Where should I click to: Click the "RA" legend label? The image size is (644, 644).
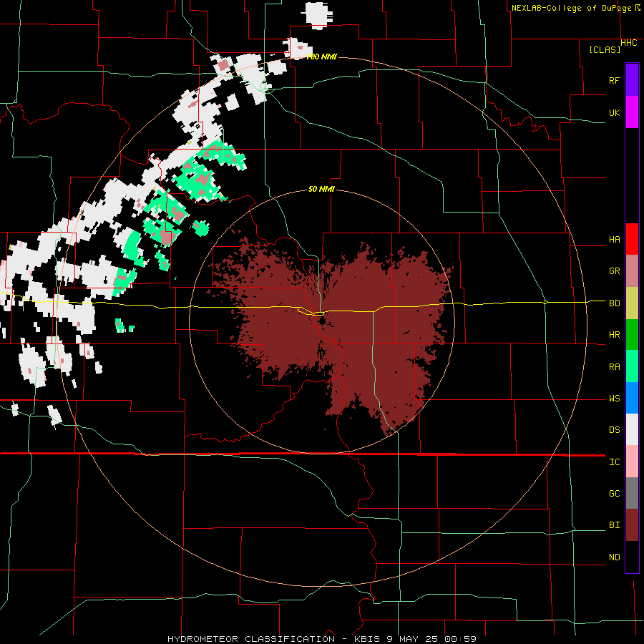click(614, 367)
